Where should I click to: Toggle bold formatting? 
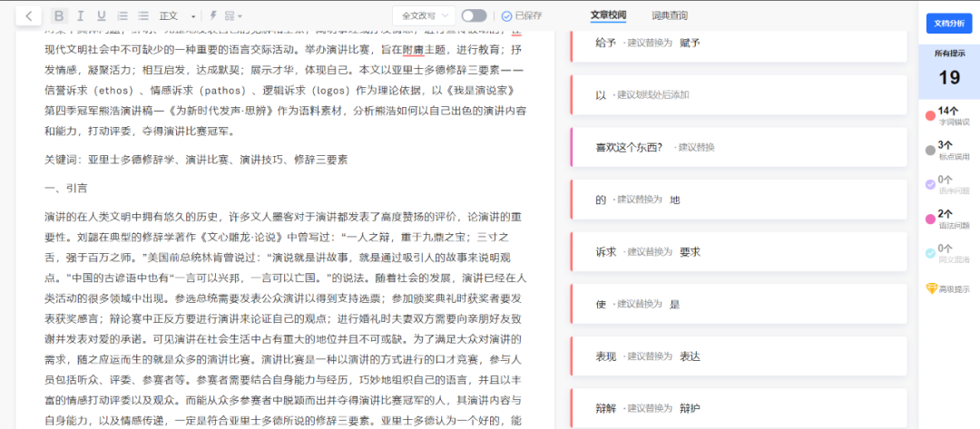(59, 15)
